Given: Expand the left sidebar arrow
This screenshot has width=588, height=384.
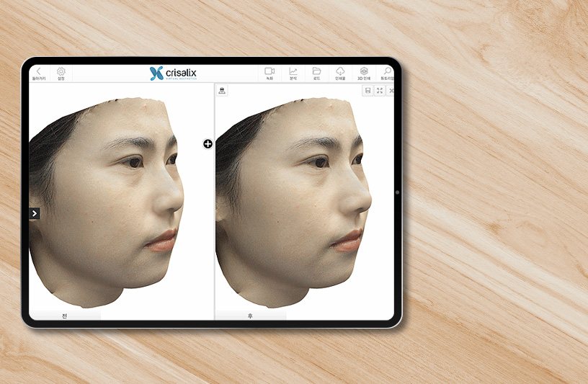Looking at the screenshot, I should (35, 213).
